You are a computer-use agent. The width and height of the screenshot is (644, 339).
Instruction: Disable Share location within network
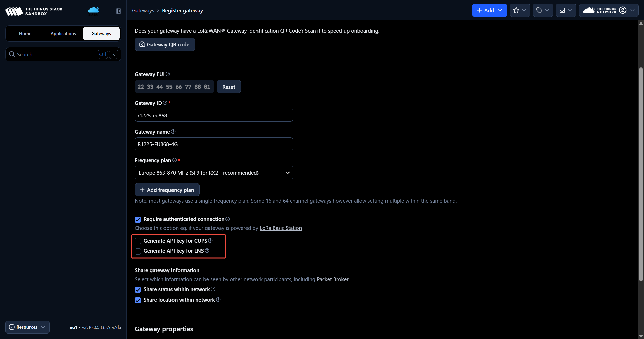coord(138,300)
